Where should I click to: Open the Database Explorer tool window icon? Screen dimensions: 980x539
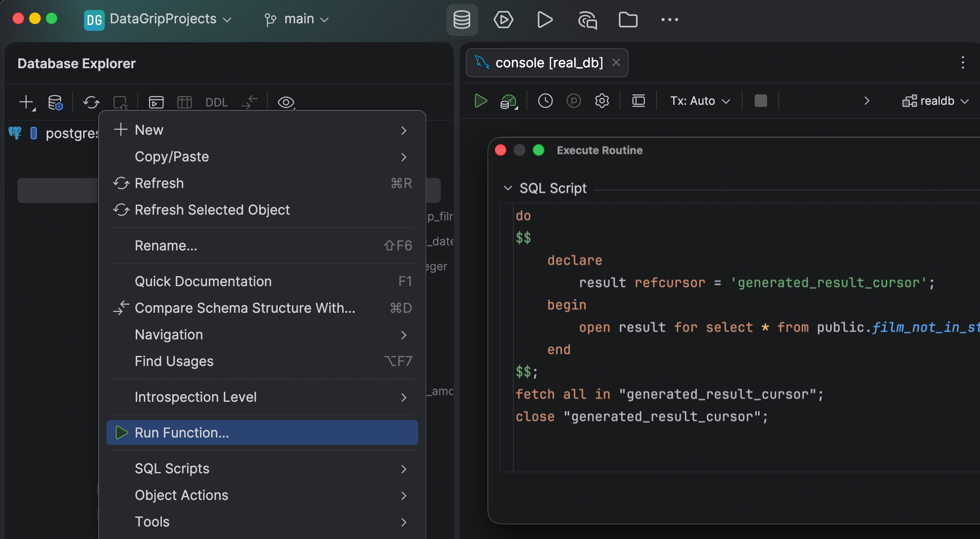[x=462, y=20]
